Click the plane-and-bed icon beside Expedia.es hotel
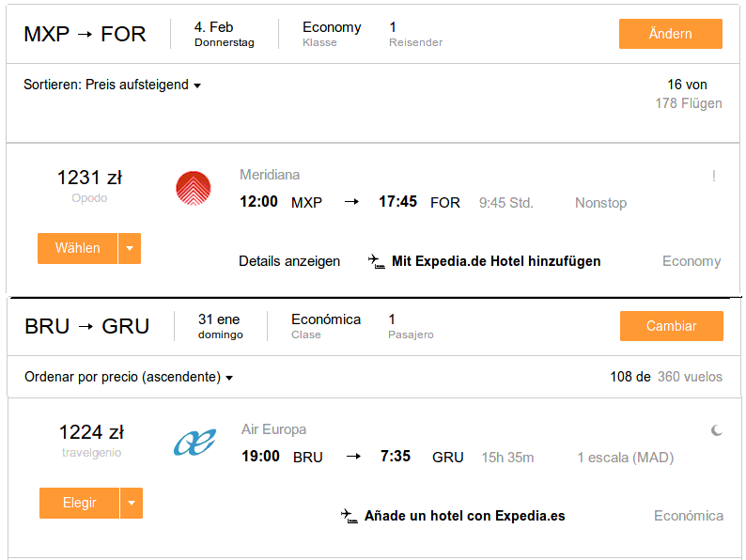This screenshot has height=560, width=746. (x=350, y=516)
